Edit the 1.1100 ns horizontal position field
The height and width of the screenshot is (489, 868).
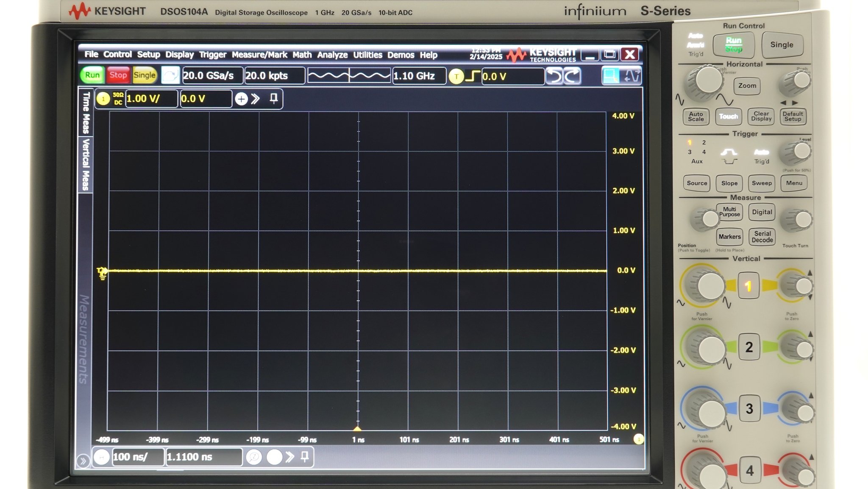coord(204,457)
